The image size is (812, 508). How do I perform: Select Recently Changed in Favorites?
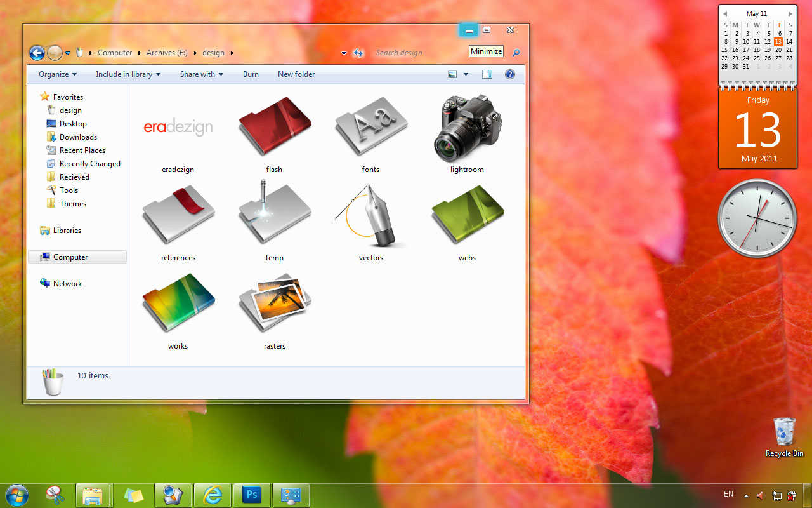[89, 164]
